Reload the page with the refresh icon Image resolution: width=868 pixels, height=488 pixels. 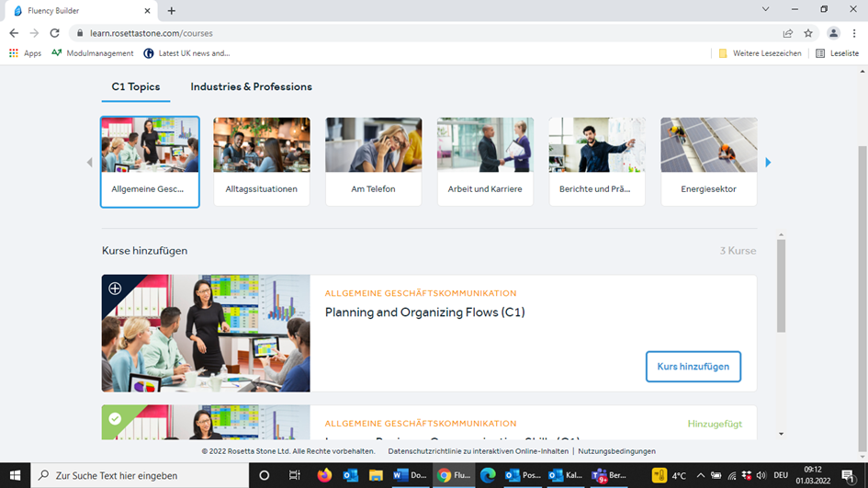54,33
